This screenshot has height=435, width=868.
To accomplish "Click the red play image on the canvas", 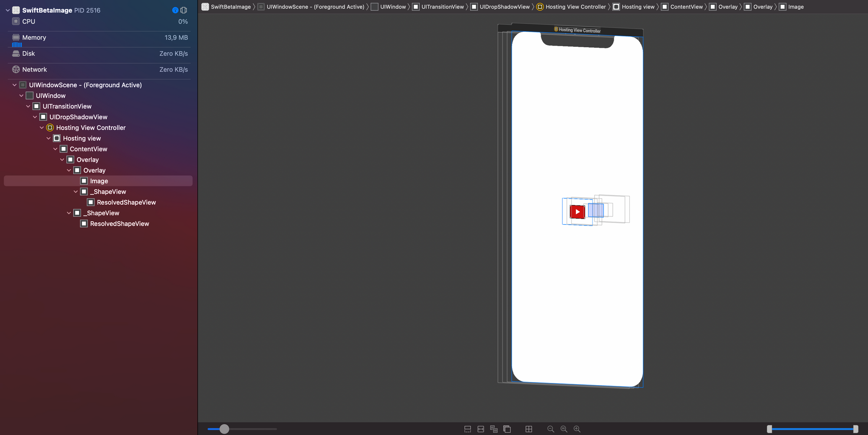I will 577,212.
